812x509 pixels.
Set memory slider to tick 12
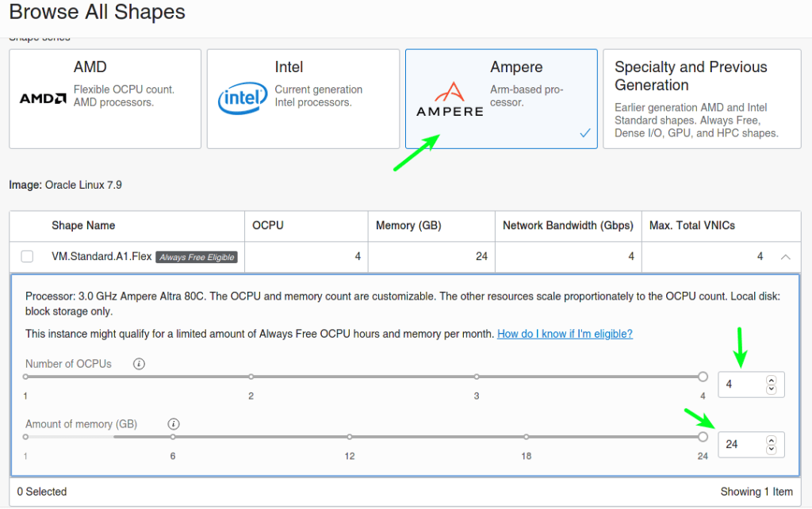(350, 437)
